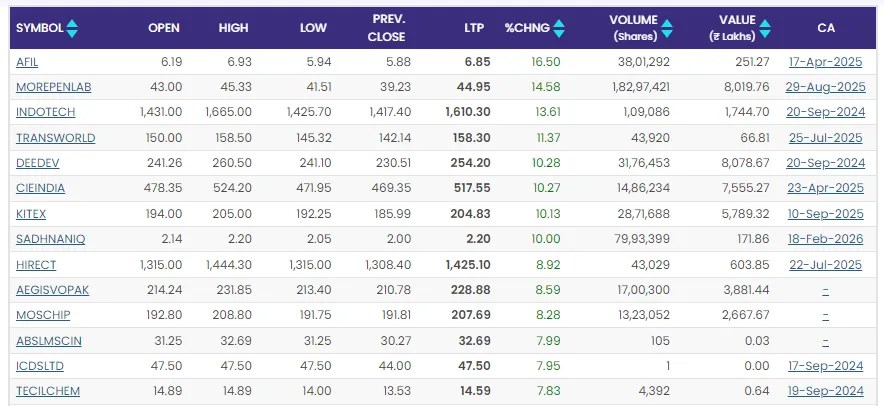Image resolution: width=884 pixels, height=406 pixels.
Task: View the MOSCHIP stock page
Action: pos(41,315)
